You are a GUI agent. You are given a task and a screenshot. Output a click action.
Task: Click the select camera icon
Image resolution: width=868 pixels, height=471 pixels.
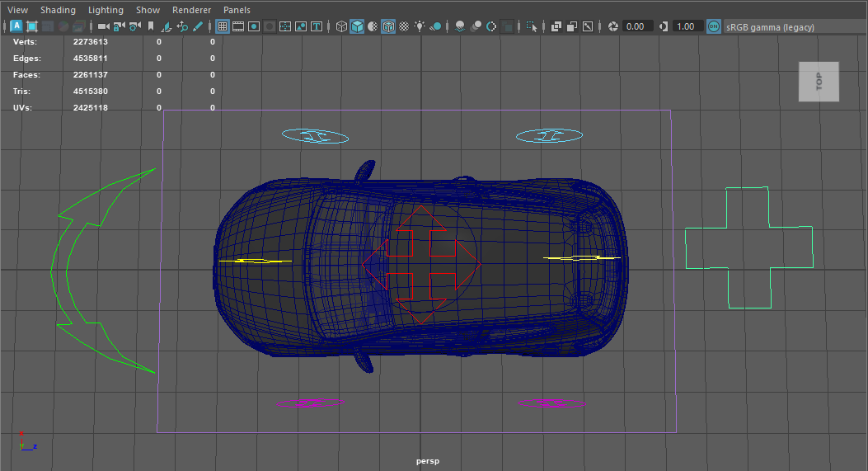coord(104,26)
